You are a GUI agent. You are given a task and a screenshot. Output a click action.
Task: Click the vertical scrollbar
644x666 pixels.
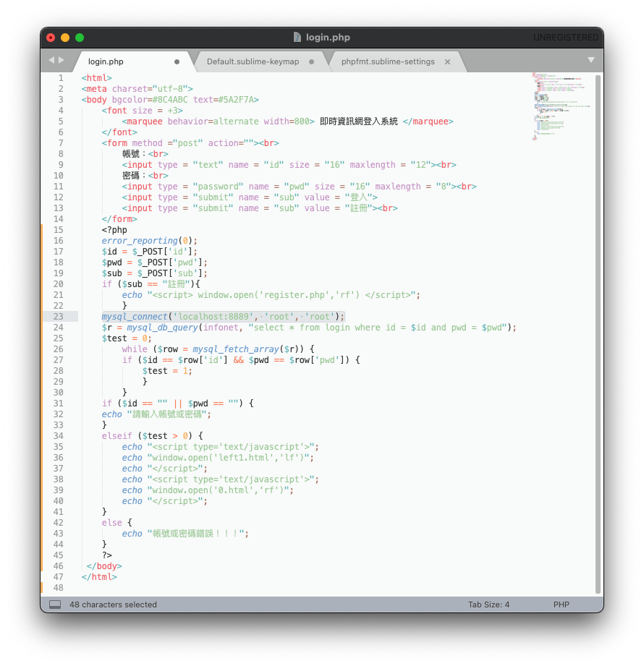point(598,334)
